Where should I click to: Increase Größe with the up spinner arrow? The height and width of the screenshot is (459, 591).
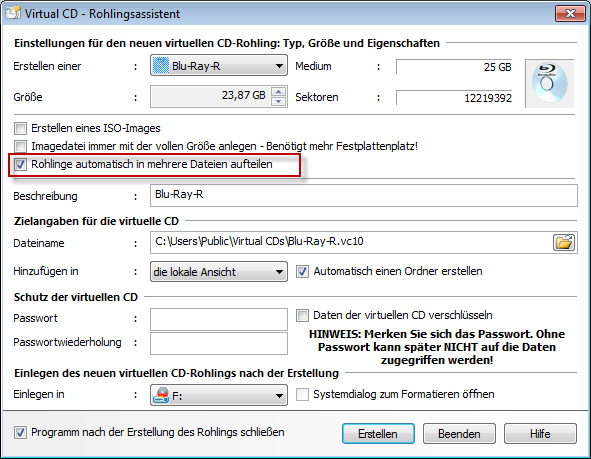[279, 92]
